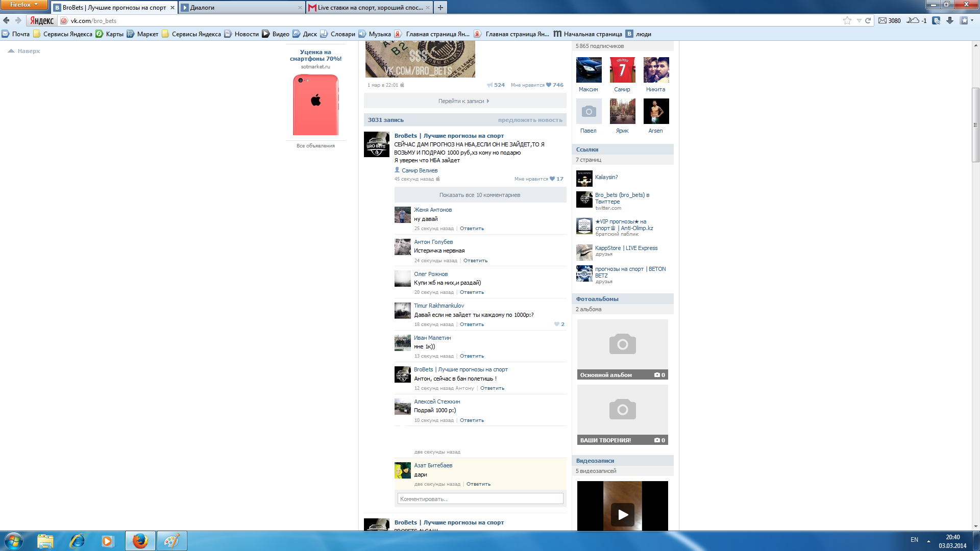Open ВАШИ ТВОРЕНИЯ! photo album
Image resolution: width=980 pixels, height=551 pixels.
point(623,415)
